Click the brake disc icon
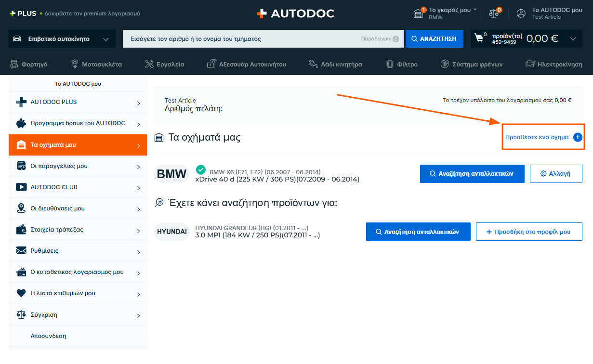 pos(445,64)
